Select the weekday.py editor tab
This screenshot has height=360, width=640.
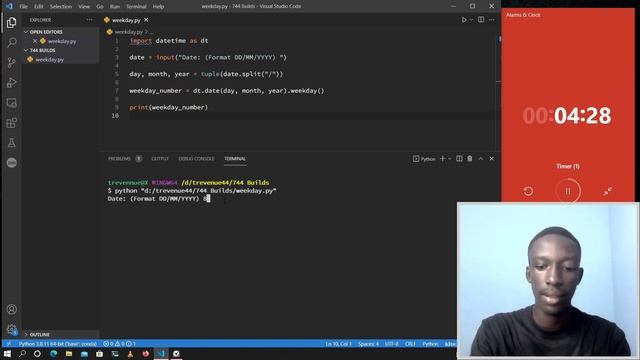coord(126,20)
